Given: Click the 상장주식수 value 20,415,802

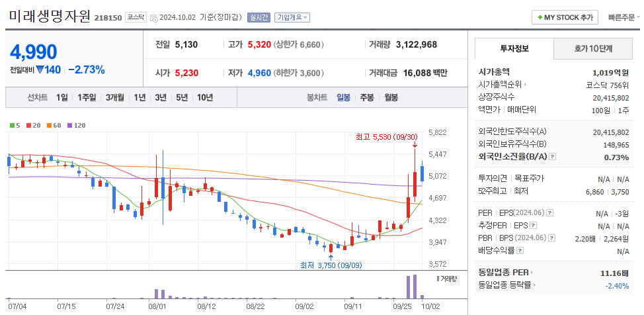Looking at the screenshot, I should (x=611, y=98).
